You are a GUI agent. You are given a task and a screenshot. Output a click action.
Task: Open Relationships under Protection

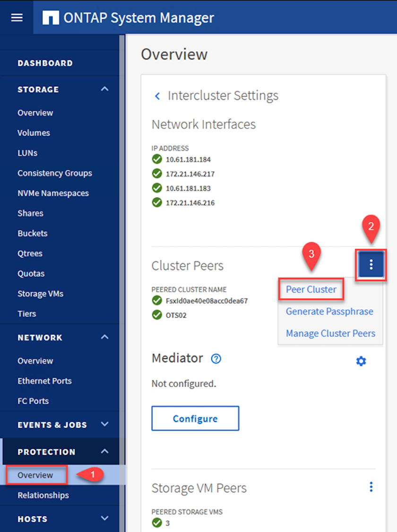tap(43, 495)
